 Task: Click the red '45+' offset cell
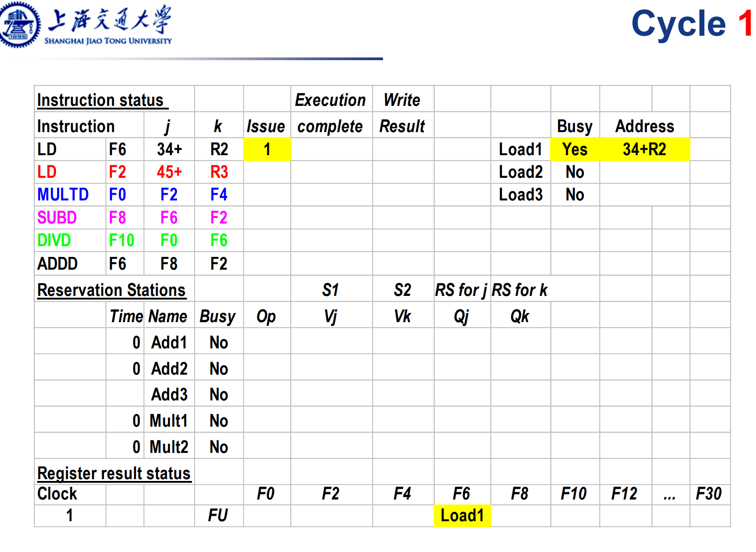[x=169, y=172]
